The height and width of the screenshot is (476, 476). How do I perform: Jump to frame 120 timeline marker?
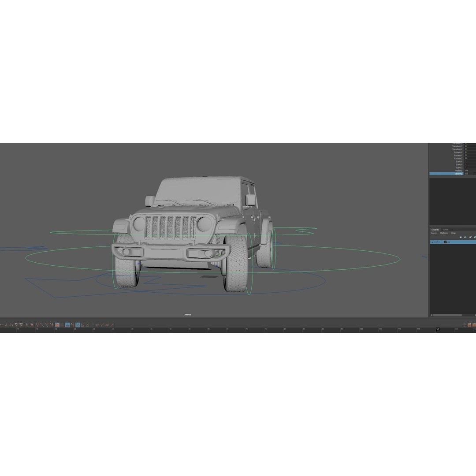pos(438,329)
